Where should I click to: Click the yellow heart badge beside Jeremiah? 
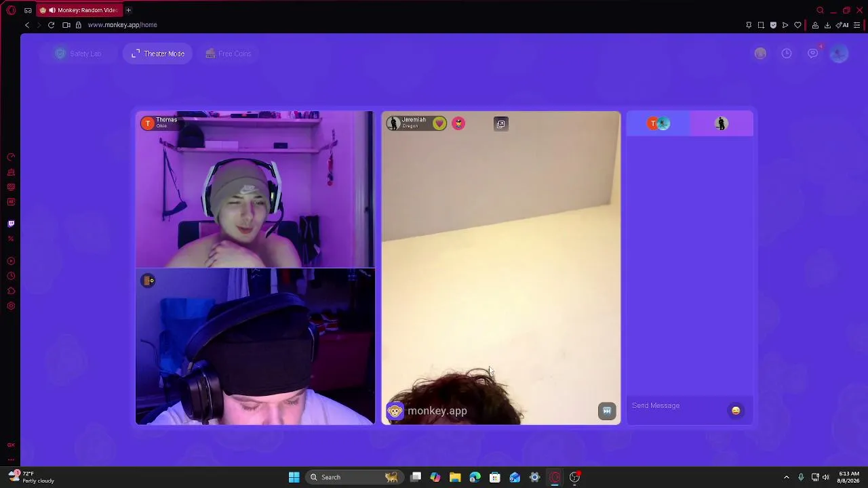(440, 123)
